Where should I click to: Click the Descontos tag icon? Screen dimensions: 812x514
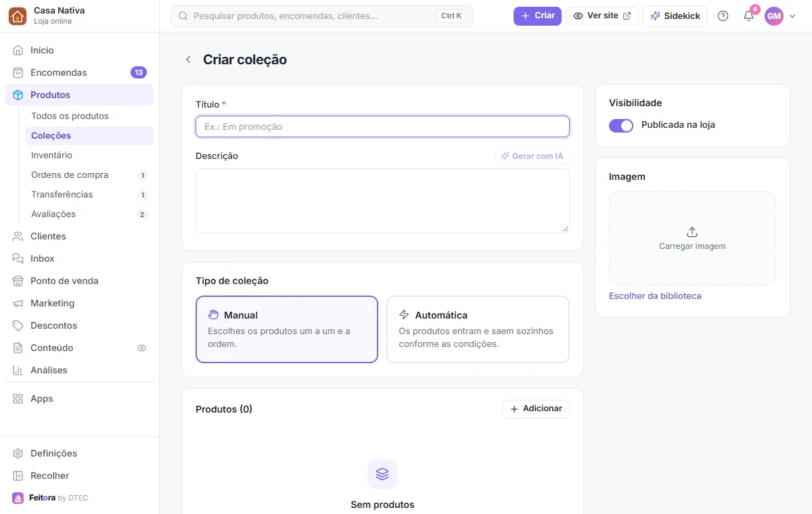(x=18, y=325)
